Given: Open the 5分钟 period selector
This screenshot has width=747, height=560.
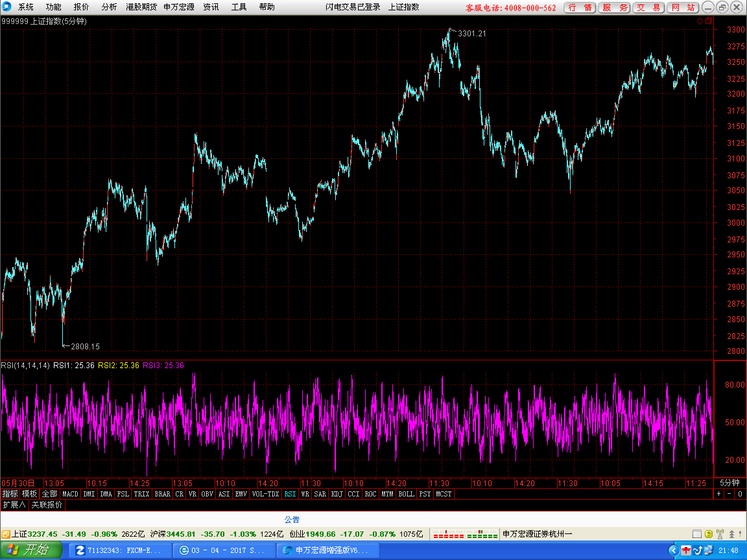Looking at the screenshot, I should (x=729, y=483).
